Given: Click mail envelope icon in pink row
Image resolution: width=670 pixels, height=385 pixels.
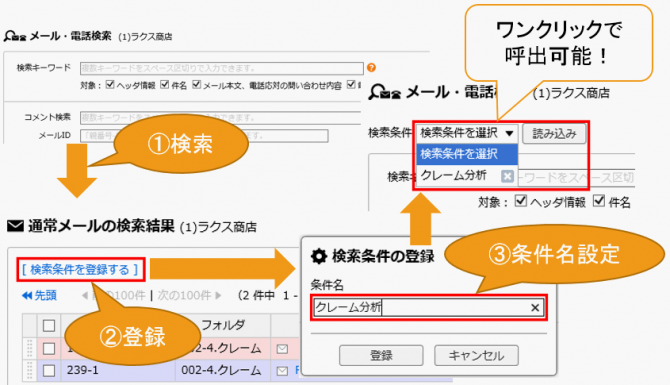Looking at the screenshot, I should coord(282,349).
